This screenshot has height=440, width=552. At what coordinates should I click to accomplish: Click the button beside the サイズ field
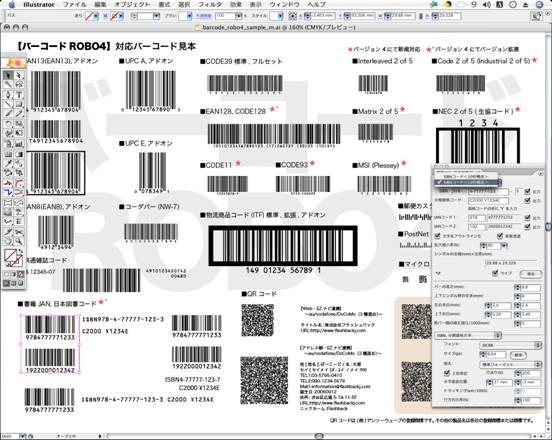pyautogui.click(x=519, y=355)
